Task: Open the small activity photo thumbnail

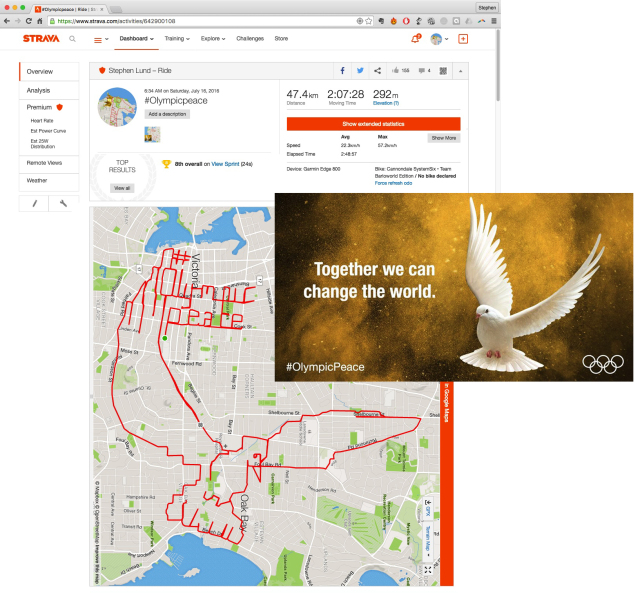Action: [x=152, y=134]
